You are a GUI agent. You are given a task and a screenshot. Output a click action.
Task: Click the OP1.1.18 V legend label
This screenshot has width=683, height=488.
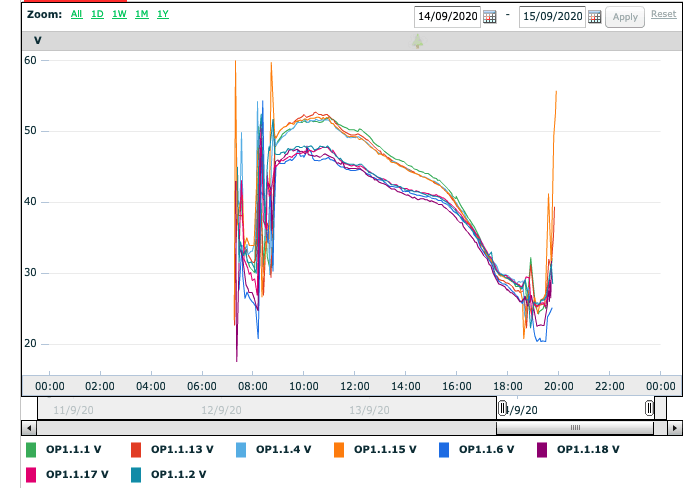coord(588,449)
